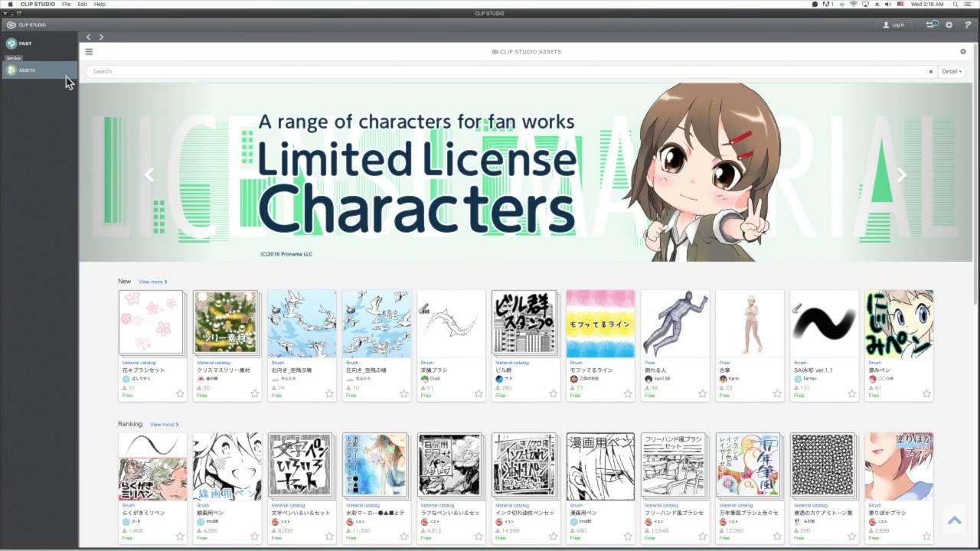Select the ASSETS service in the sidebar

click(x=39, y=70)
